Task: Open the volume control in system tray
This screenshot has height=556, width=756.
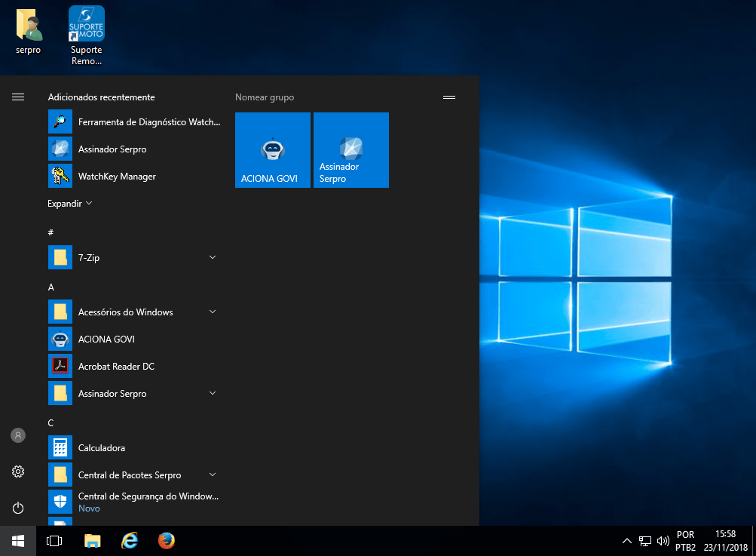Action: point(663,541)
